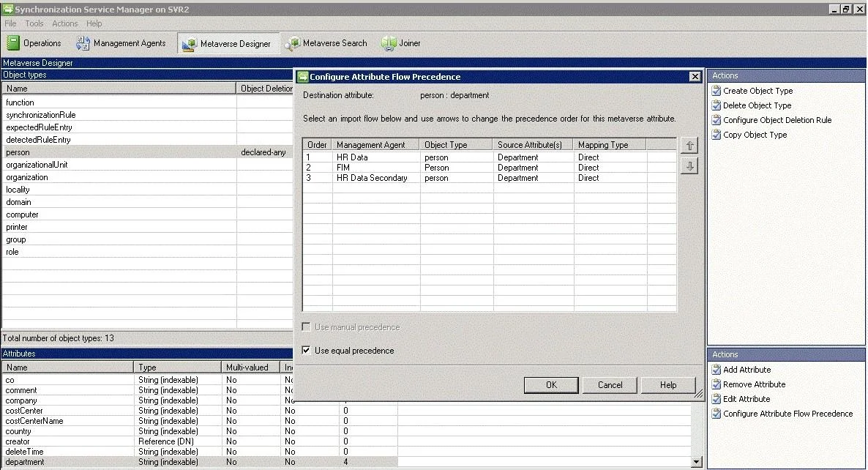Image resolution: width=868 pixels, height=470 pixels.
Task: Select the Metaverse Designer toolbar icon
Action: 190,44
